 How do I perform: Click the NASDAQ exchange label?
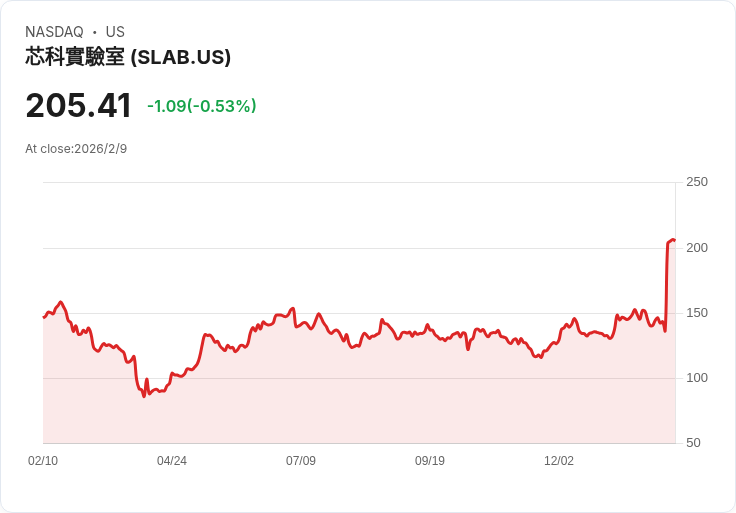54,32
